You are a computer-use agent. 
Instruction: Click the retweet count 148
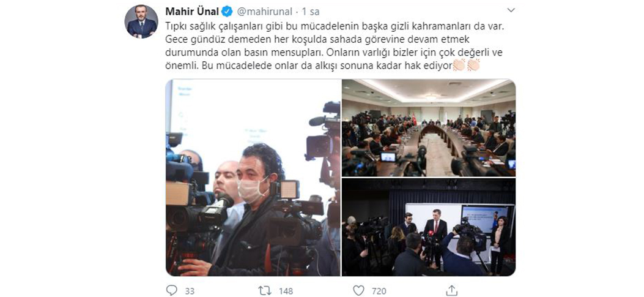coord(286,291)
